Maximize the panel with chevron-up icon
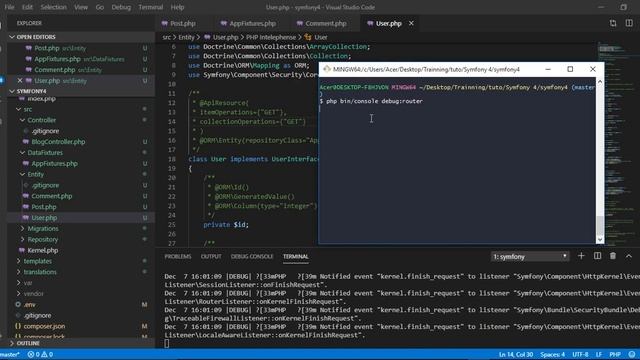 coord(629,256)
